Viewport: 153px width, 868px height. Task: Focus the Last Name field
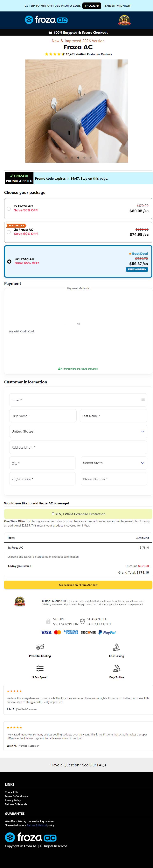click(114, 416)
